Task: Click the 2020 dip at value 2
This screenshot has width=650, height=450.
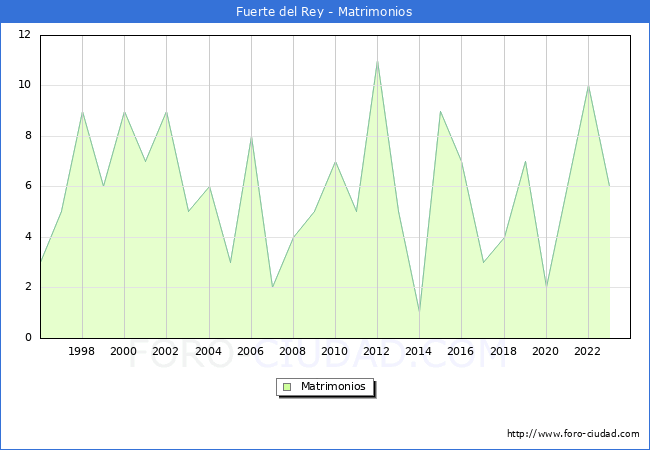Action: point(546,287)
